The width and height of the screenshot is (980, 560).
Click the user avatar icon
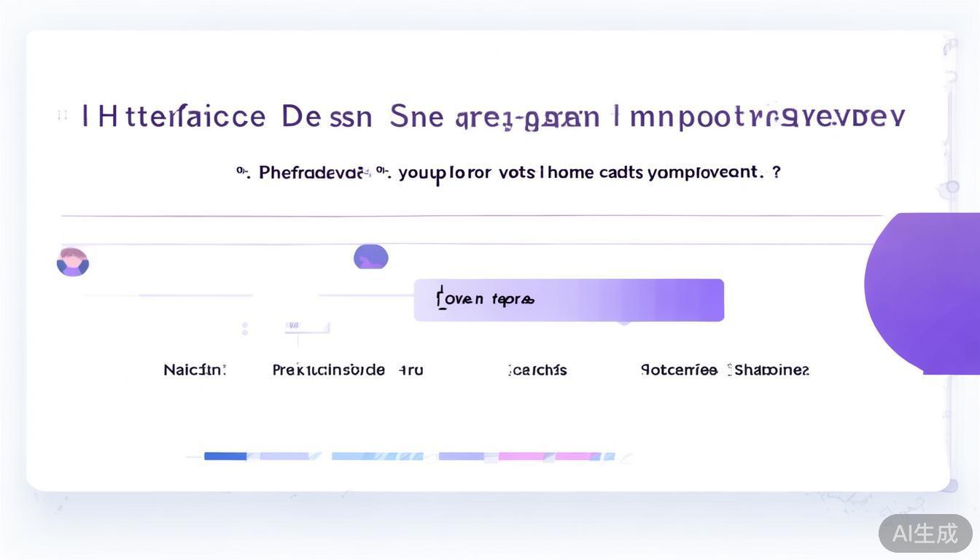(73, 262)
